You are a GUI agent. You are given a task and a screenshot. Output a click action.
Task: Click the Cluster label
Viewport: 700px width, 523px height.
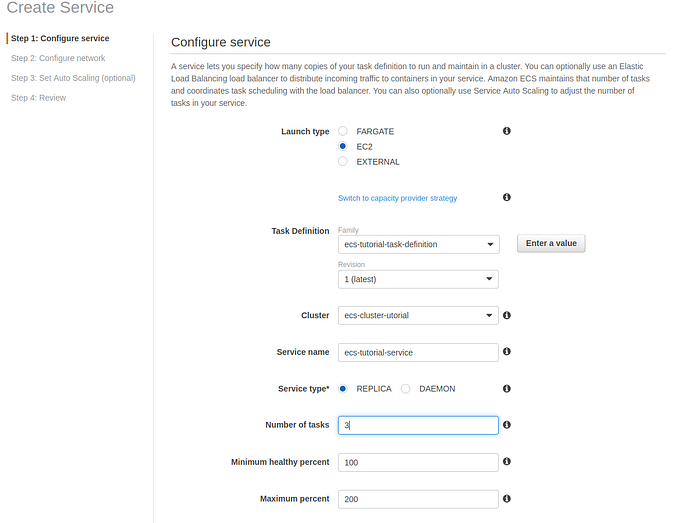pos(315,315)
